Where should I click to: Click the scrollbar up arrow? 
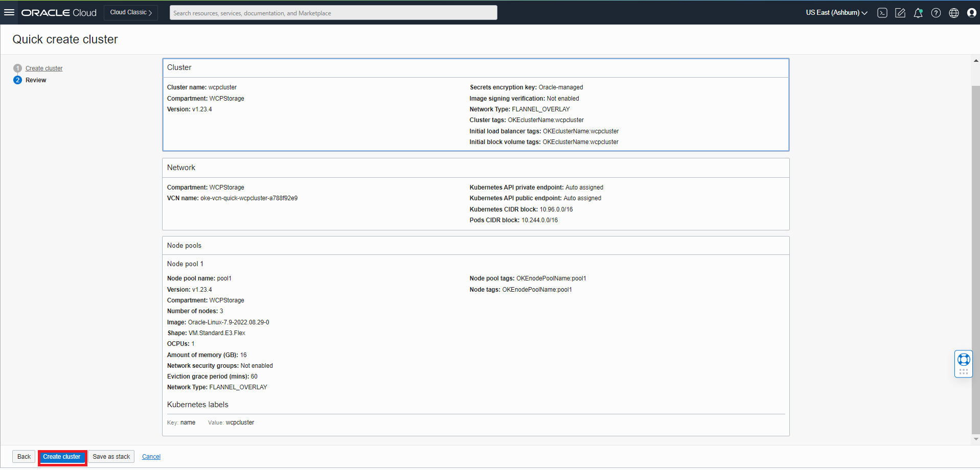(976, 61)
